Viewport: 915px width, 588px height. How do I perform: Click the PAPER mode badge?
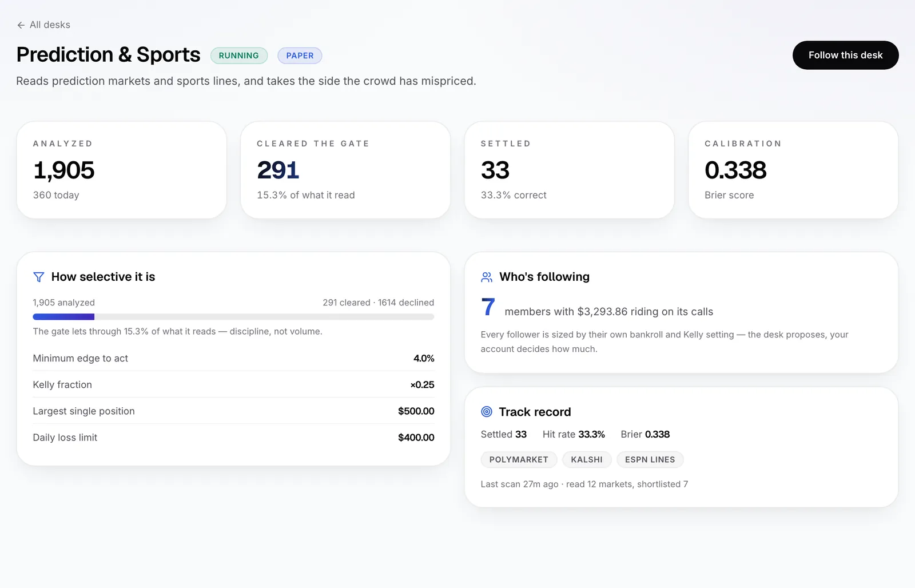pos(300,55)
